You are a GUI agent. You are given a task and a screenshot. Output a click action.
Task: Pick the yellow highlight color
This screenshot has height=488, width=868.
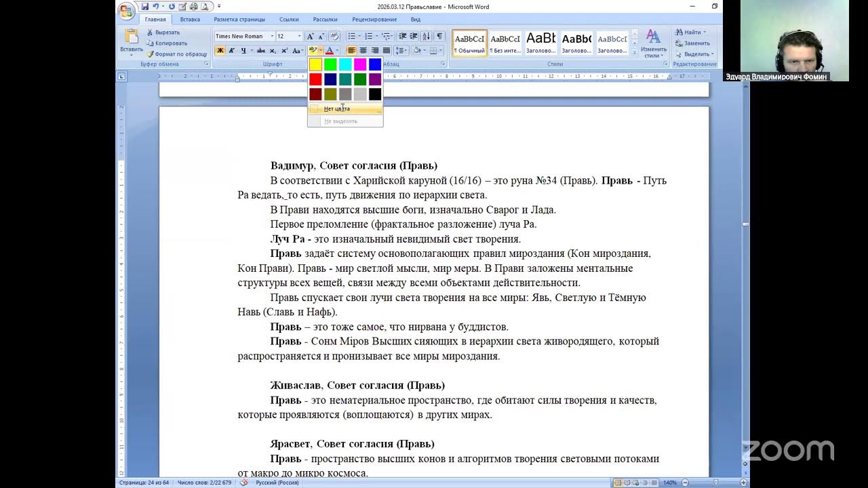tap(315, 64)
